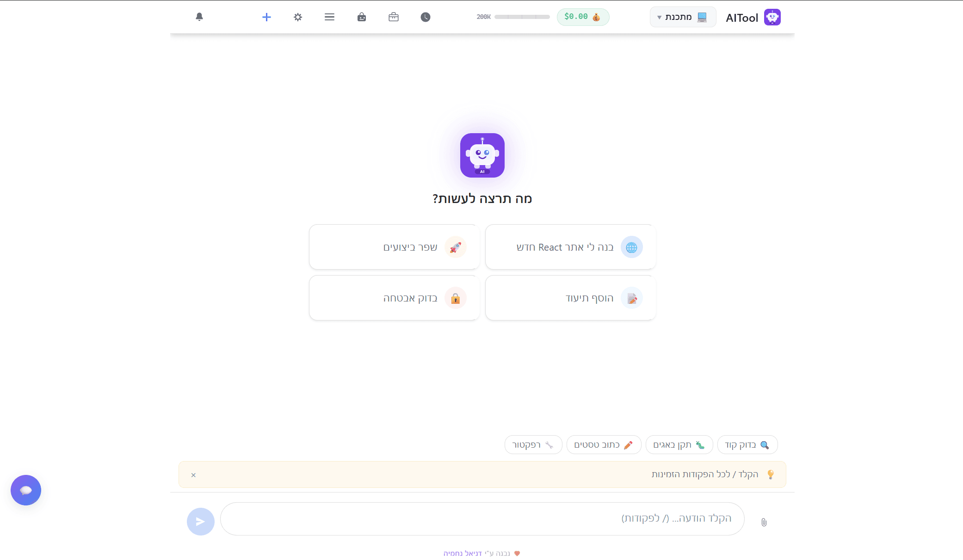Choose the 'שפר ביצועים' suggestion card
Screen dimensions: 963x560
[x=395, y=247]
